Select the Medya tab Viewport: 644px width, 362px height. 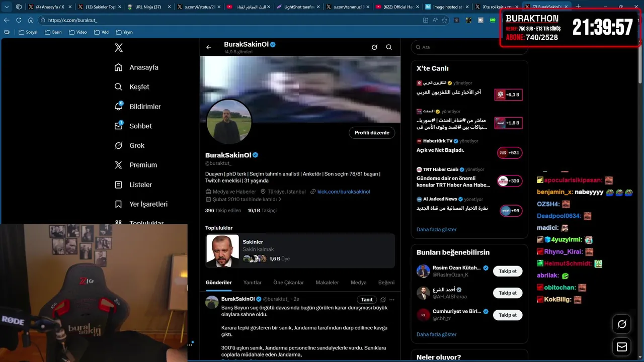coord(359,283)
